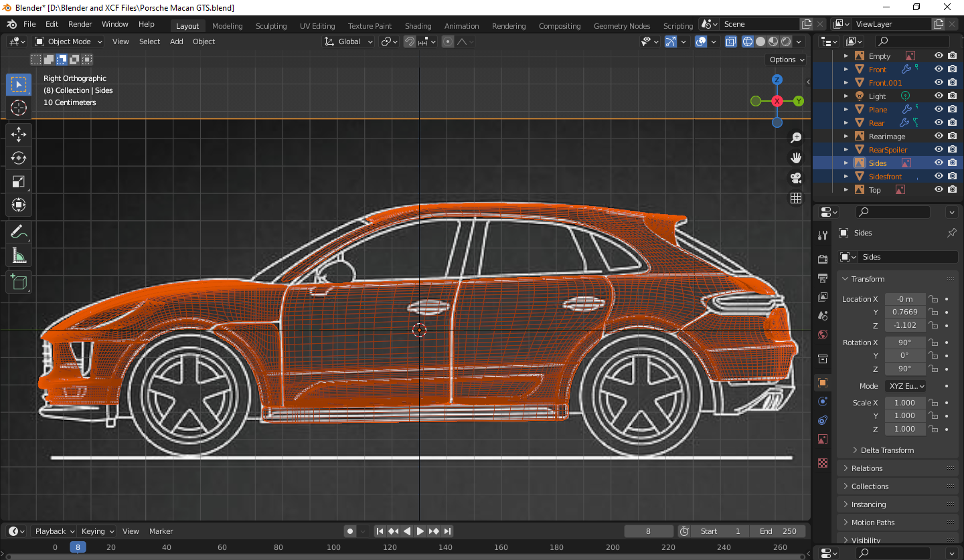
Task: Switch to the UV Editing workspace tab
Action: [x=317, y=26]
